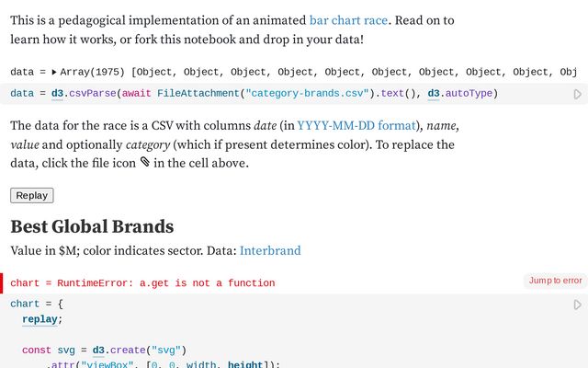Click the "Jump to error" button
The height and width of the screenshot is (368, 588).
pos(555,281)
